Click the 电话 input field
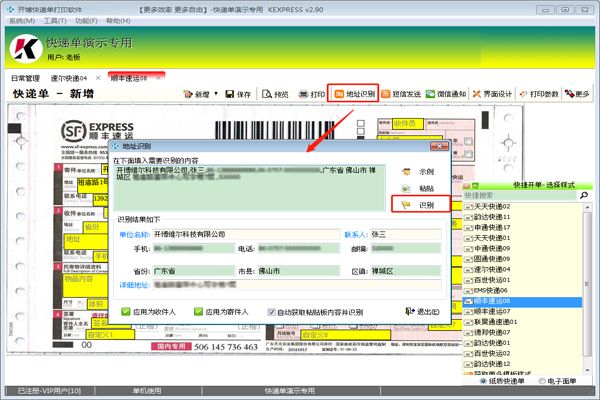 pyautogui.click(x=298, y=248)
